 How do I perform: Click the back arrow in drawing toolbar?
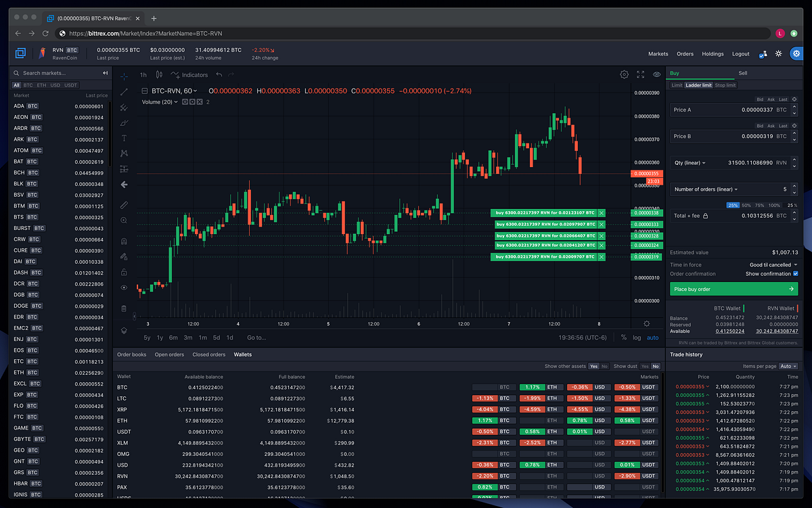tap(124, 184)
